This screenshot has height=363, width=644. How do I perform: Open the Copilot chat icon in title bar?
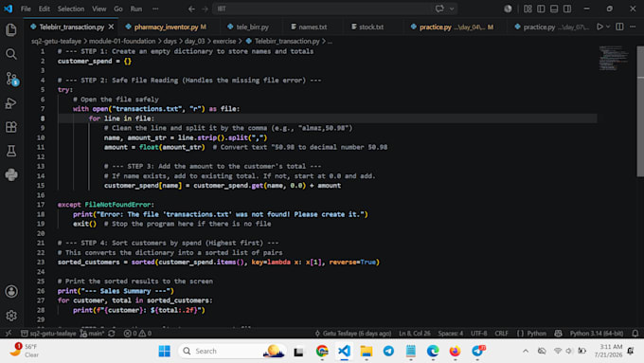click(439, 9)
